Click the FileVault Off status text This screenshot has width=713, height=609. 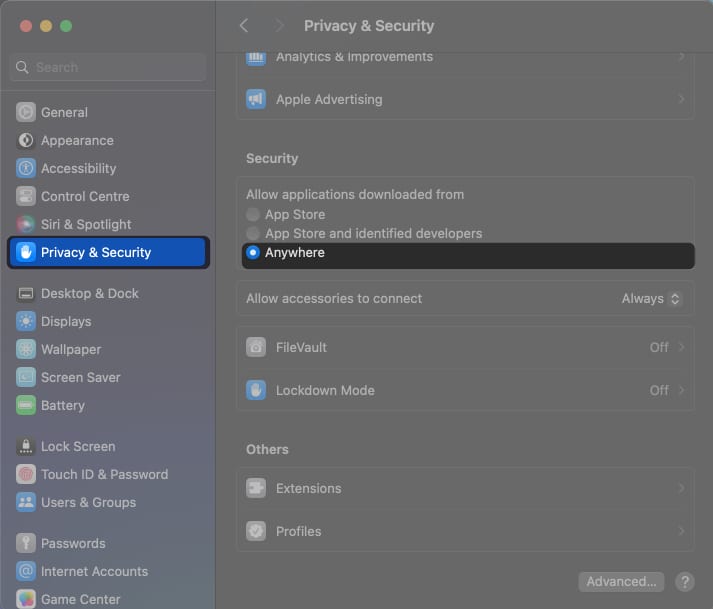pyautogui.click(x=659, y=347)
